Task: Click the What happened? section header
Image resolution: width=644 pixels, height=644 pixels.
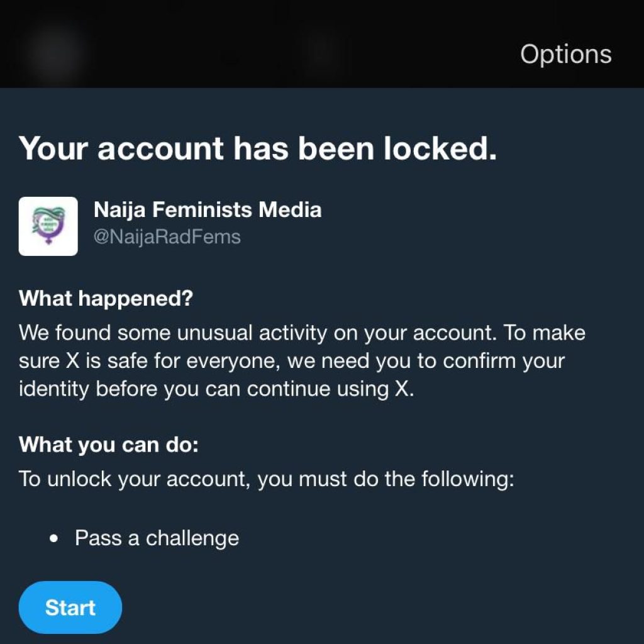Action: coord(106,299)
